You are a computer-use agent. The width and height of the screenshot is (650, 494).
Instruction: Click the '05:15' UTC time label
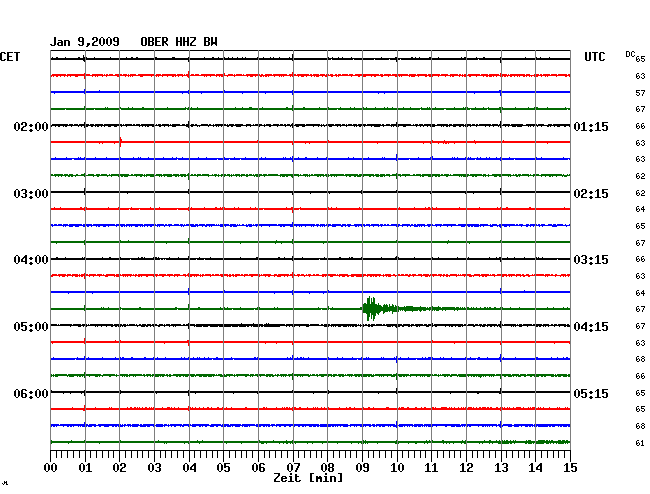[x=591, y=393]
